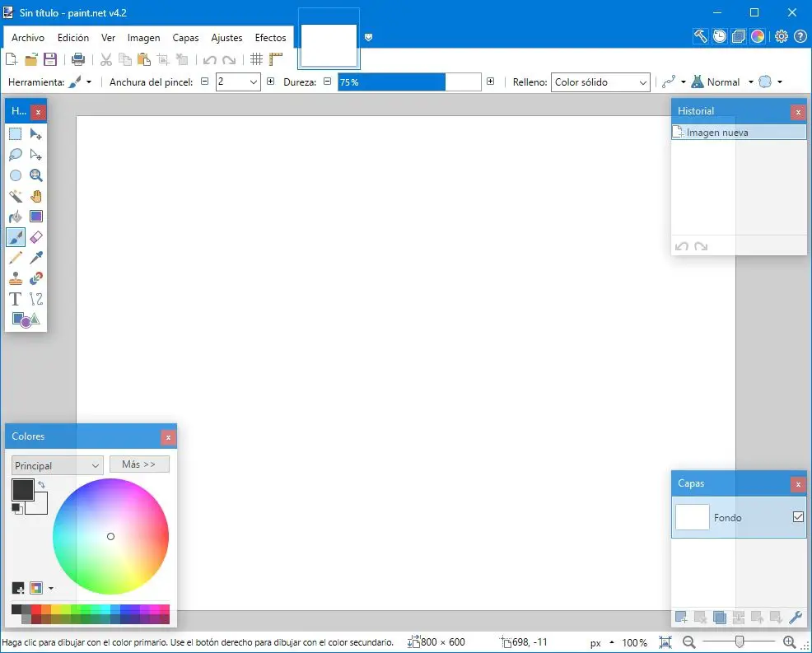Select the Clone Stamp tool
The width and height of the screenshot is (812, 653).
coord(16,278)
